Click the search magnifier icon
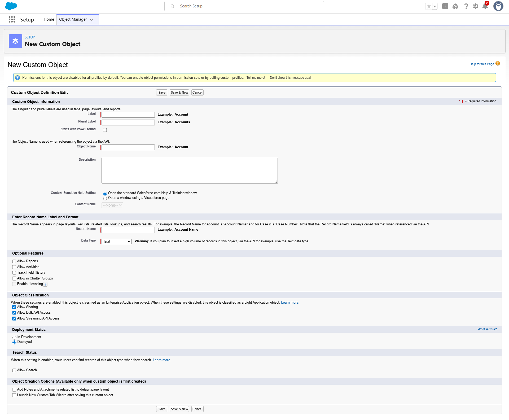Image resolution: width=509 pixels, height=420 pixels. 172,6
